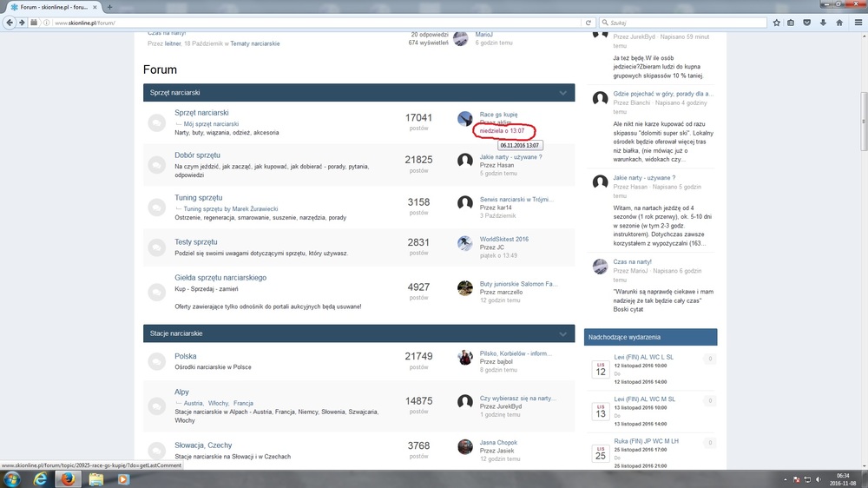Viewport: 868px width, 488px height.
Task: Open the Słowacja, Czechy forum
Action: click(203, 445)
